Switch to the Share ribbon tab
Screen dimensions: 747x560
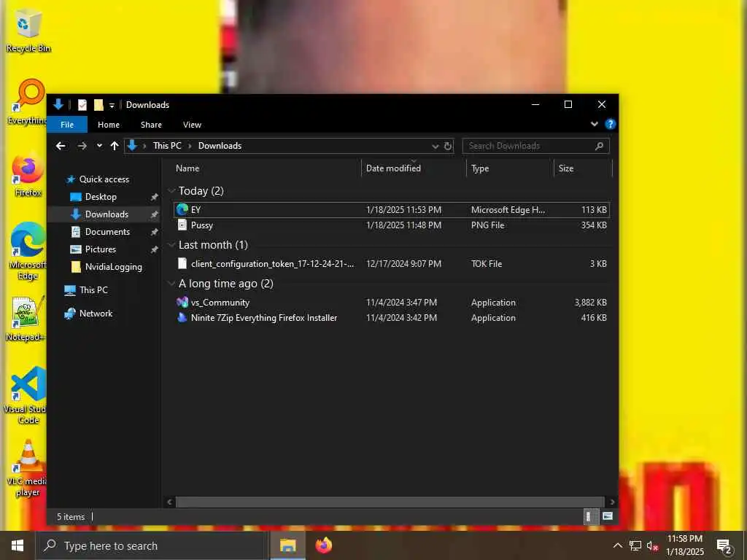click(151, 125)
